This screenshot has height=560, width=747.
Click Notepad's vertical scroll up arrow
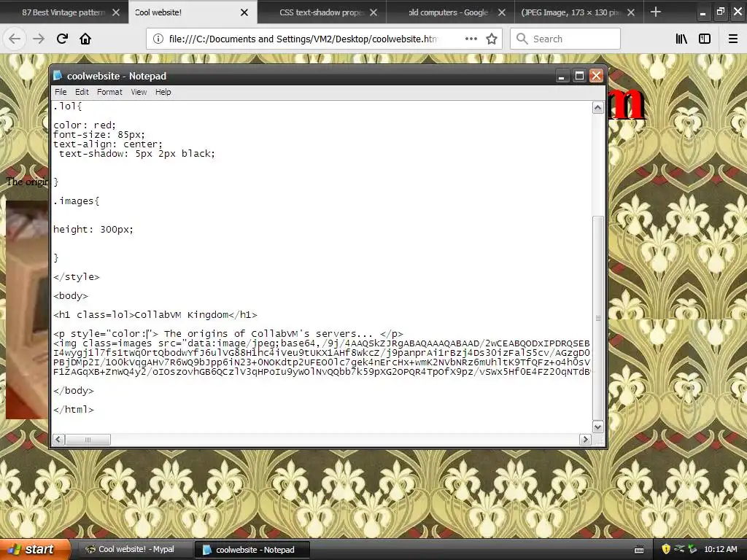tap(598, 108)
